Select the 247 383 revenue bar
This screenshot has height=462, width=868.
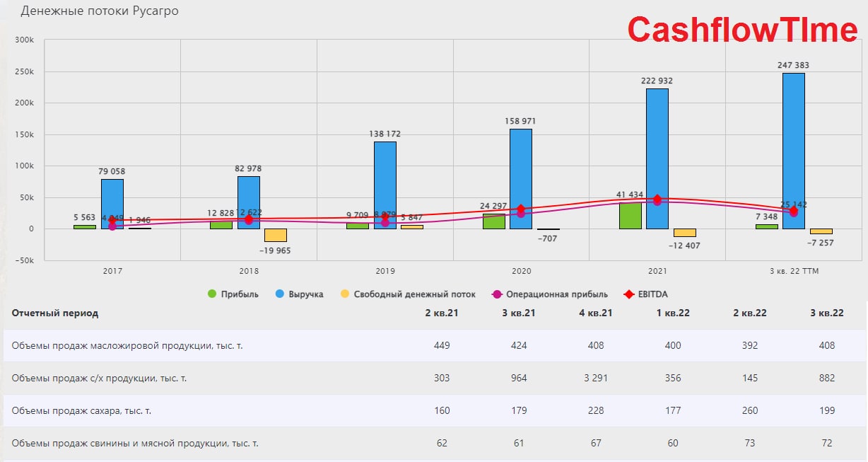tap(793, 151)
